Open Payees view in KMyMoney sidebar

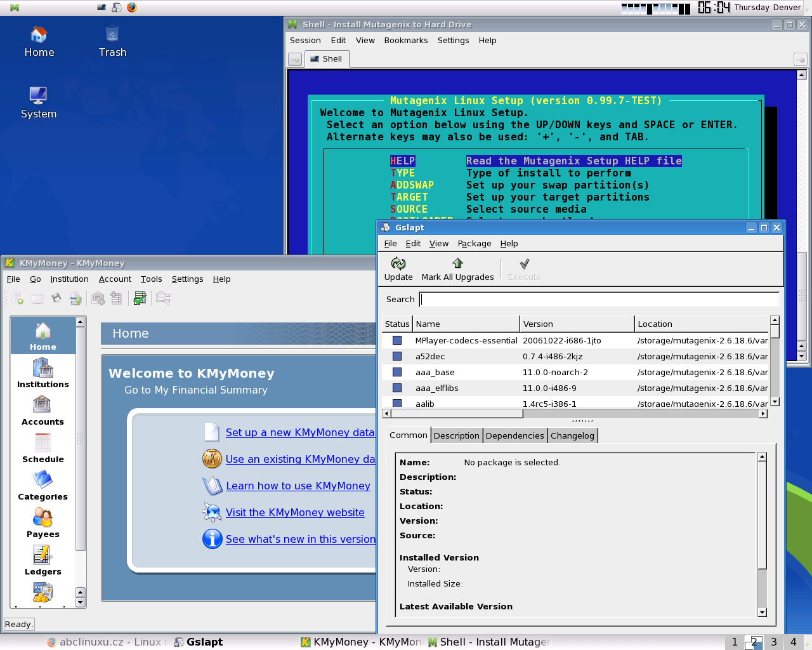coord(43,523)
